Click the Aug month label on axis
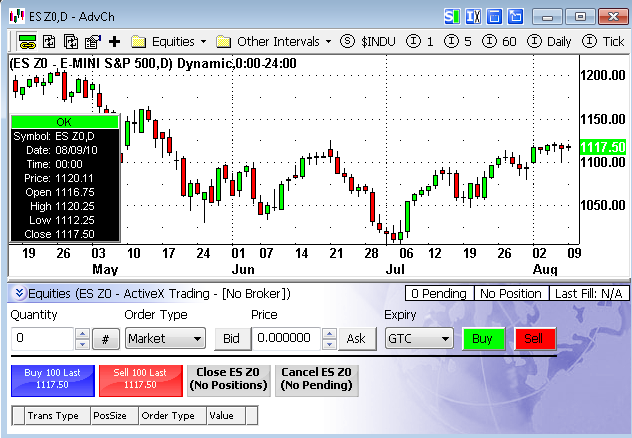 545,269
